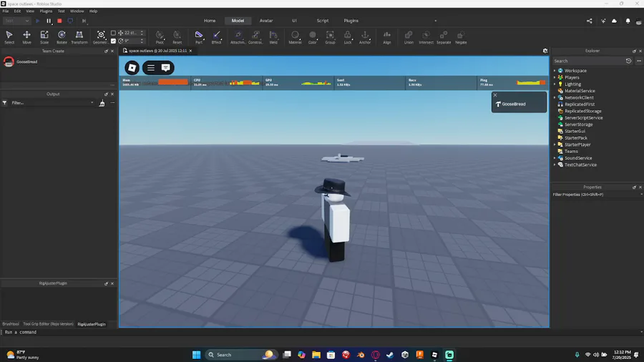The height and width of the screenshot is (362, 644).
Task: Open File Explorer from the taskbar
Action: pos(316,355)
